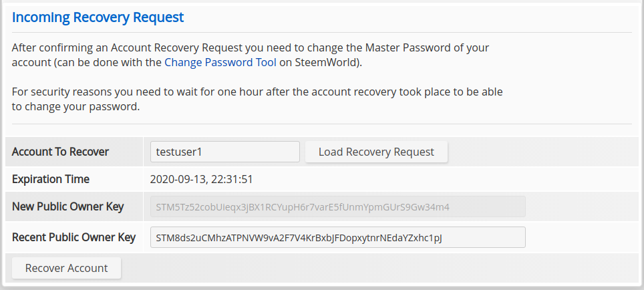Click the Recent Public Owner Key label
Viewport: 644px width, 290px height.
click(x=73, y=237)
